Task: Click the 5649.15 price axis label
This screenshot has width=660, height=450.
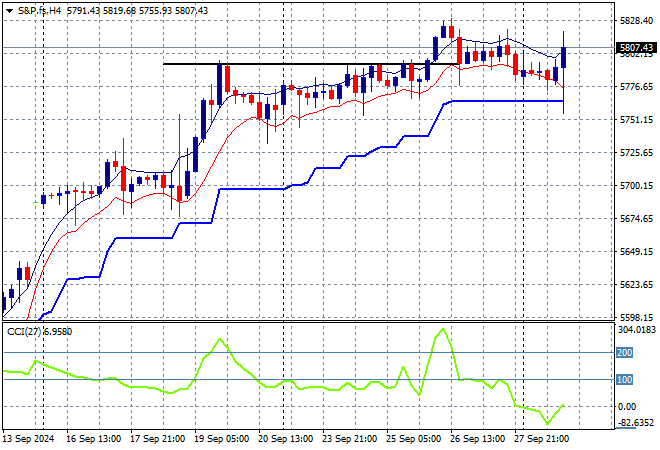Action: 636,251
